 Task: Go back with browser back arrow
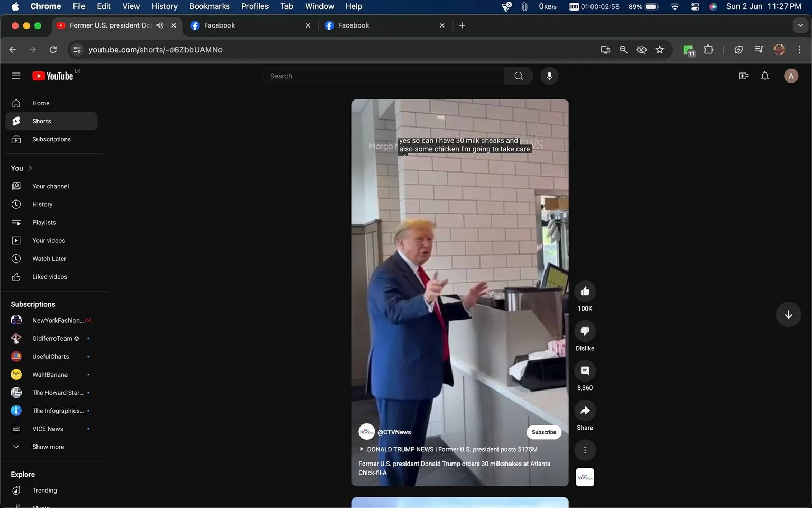point(13,49)
